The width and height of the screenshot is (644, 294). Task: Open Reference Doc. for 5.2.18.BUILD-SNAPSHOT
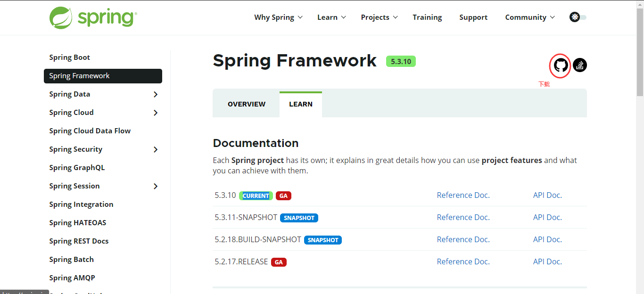(463, 239)
